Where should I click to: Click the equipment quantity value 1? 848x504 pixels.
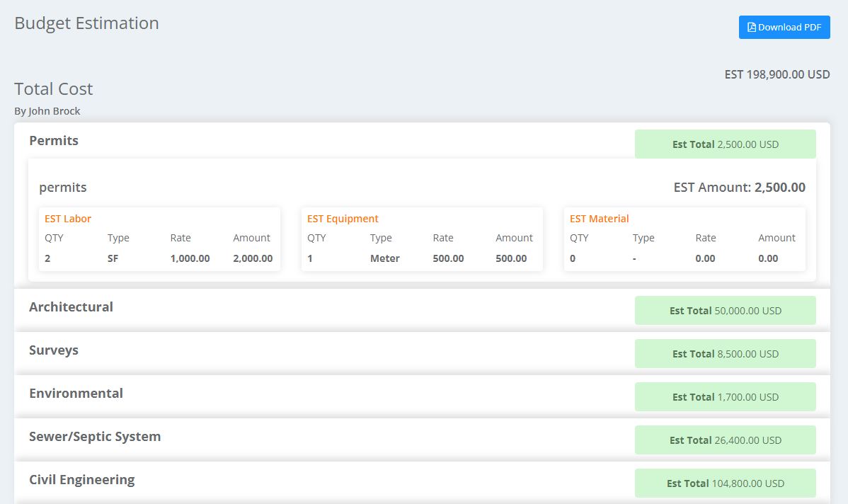click(310, 258)
